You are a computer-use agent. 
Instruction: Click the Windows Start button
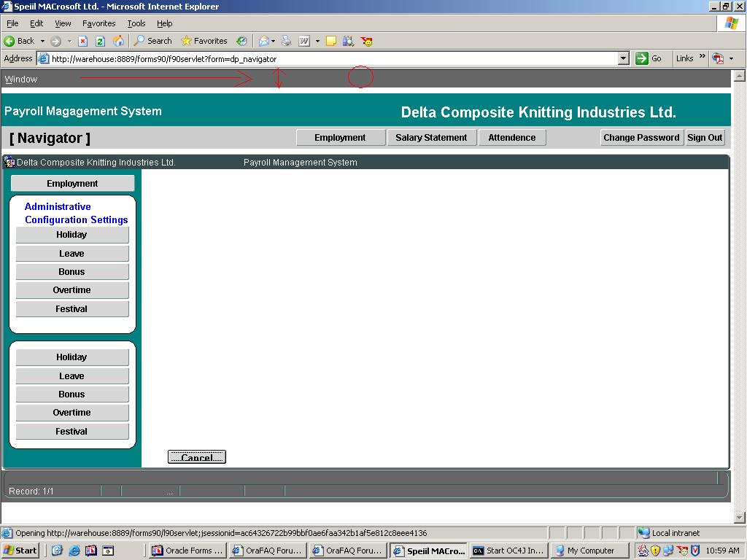[x=20, y=551]
